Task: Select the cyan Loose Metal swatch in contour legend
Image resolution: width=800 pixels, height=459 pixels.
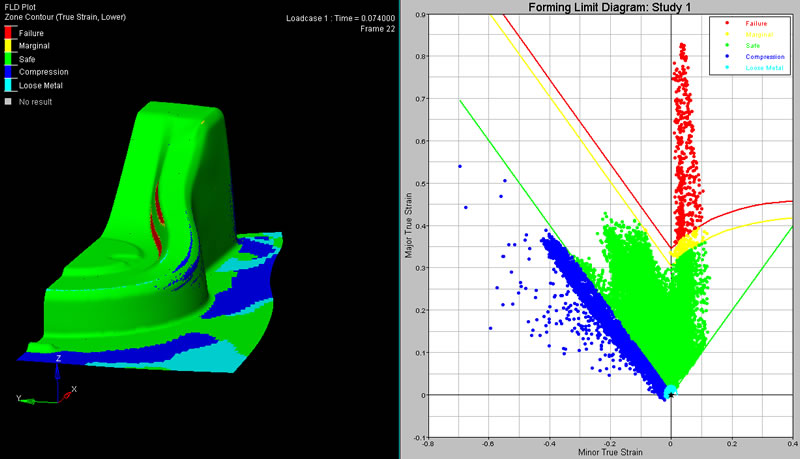Action: (10, 86)
